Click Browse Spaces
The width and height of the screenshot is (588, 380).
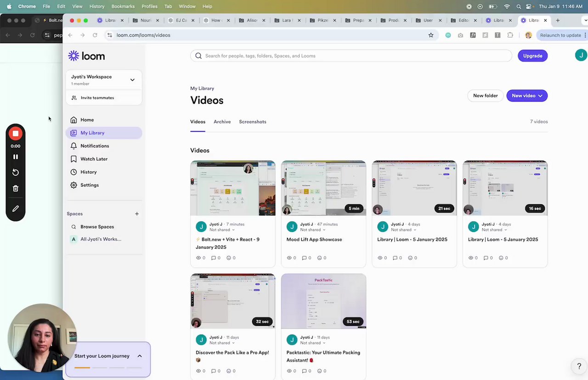(x=104, y=227)
